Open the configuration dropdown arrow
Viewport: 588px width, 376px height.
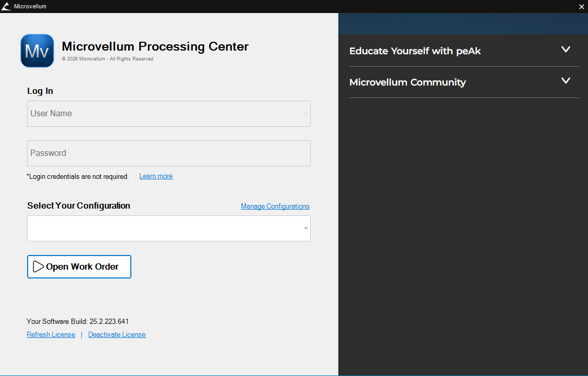(306, 228)
